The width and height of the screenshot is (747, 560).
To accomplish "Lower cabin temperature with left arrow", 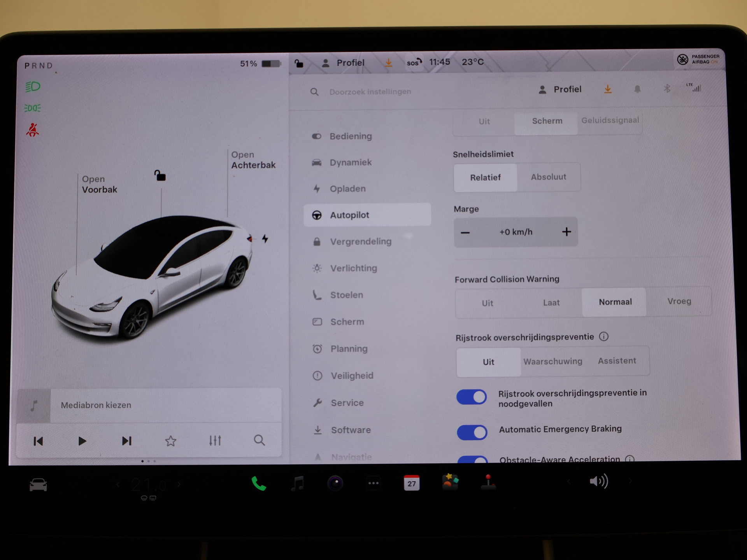I will click(118, 485).
